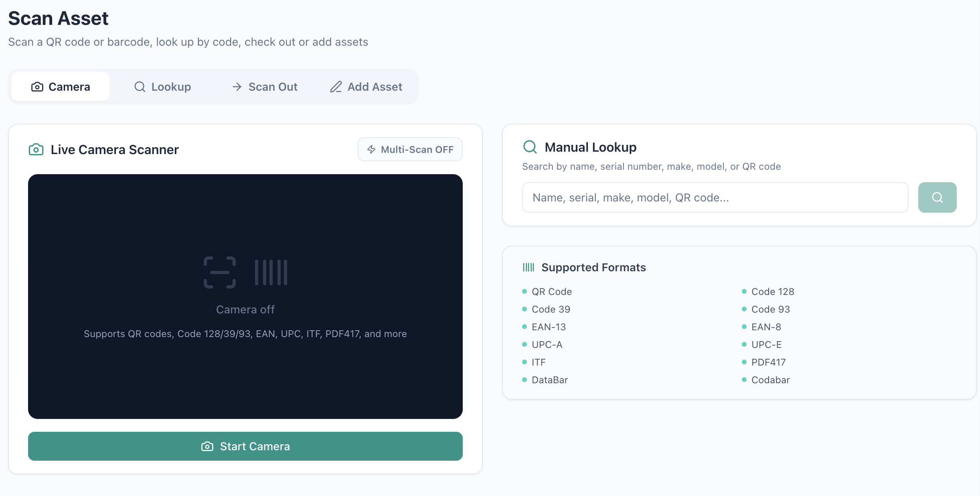Click the barcode icon in camera preview
Image resolution: width=980 pixels, height=496 pixels.
pyautogui.click(x=271, y=272)
